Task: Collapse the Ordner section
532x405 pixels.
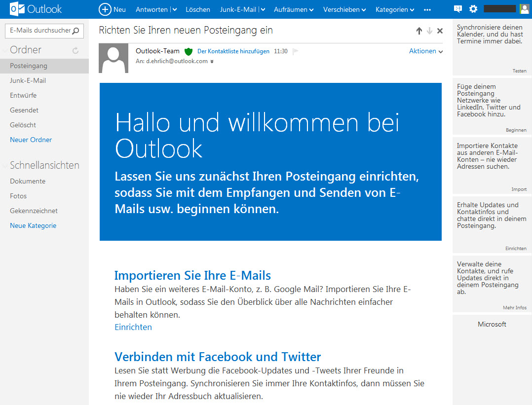Action: (x=5, y=50)
